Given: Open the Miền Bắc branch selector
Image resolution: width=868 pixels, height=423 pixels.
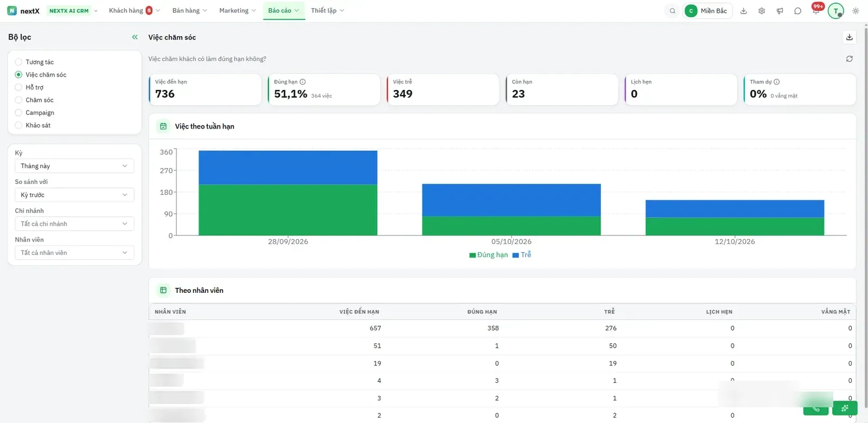Looking at the screenshot, I should [x=708, y=11].
